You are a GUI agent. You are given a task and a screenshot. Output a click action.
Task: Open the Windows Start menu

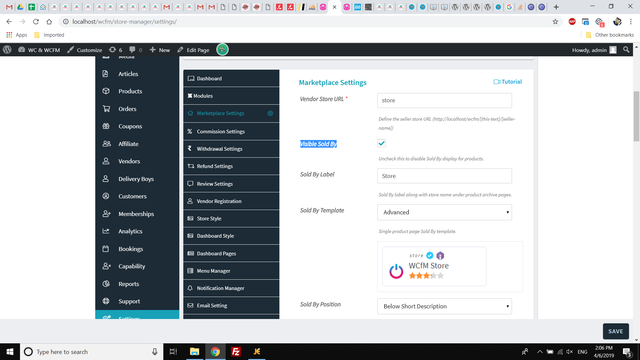click(x=10, y=351)
